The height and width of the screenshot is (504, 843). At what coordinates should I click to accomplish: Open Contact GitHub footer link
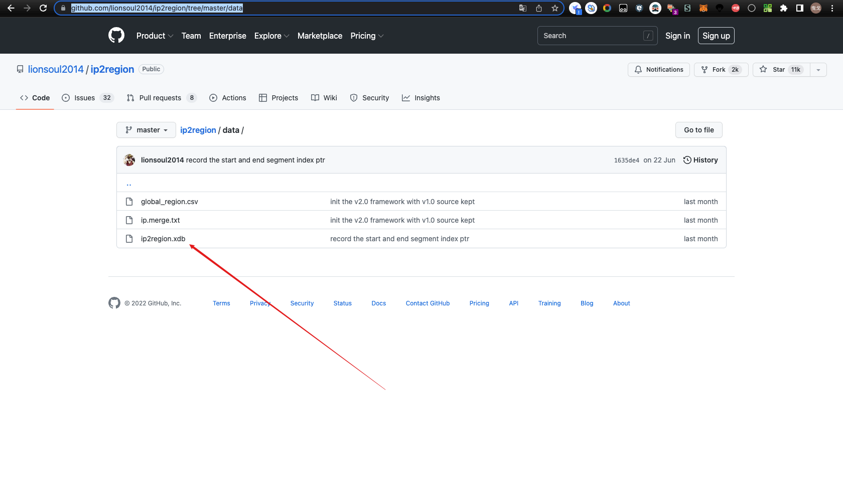tap(428, 303)
